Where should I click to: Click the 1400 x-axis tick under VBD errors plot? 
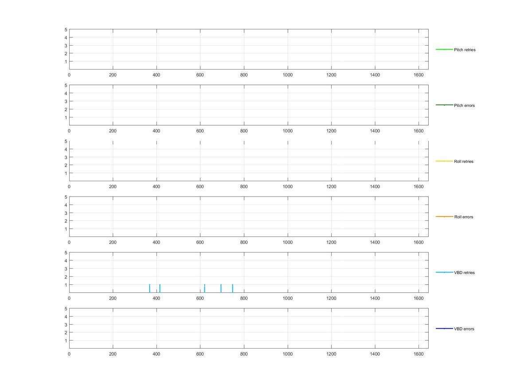coord(375,354)
